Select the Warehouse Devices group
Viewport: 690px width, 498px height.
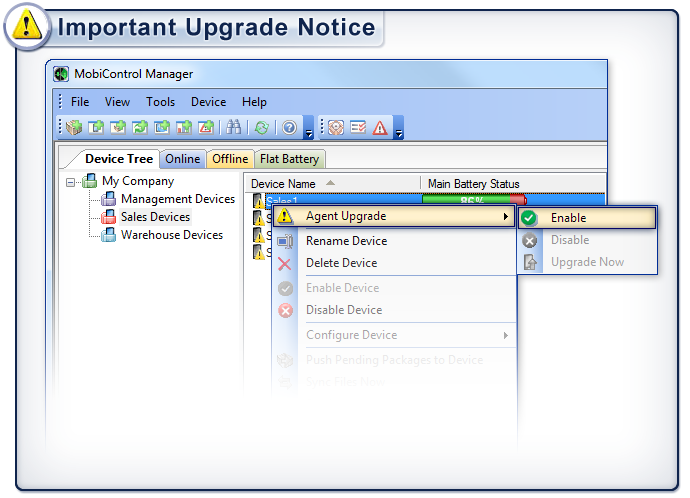point(172,235)
